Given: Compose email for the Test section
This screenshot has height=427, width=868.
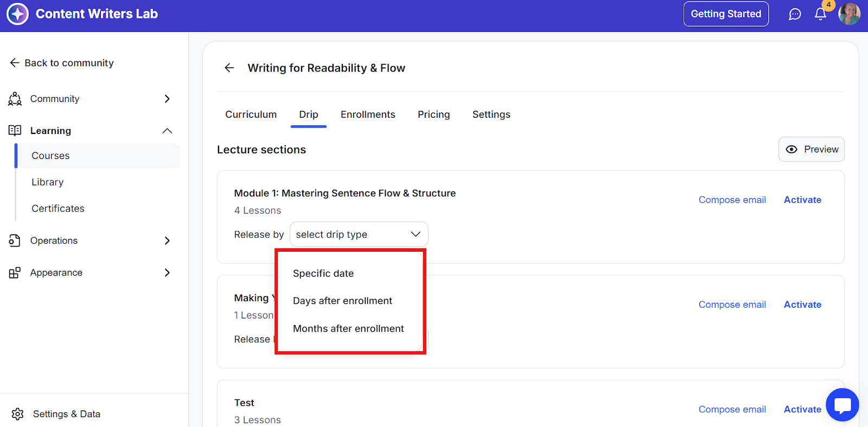Looking at the screenshot, I should 732,409.
